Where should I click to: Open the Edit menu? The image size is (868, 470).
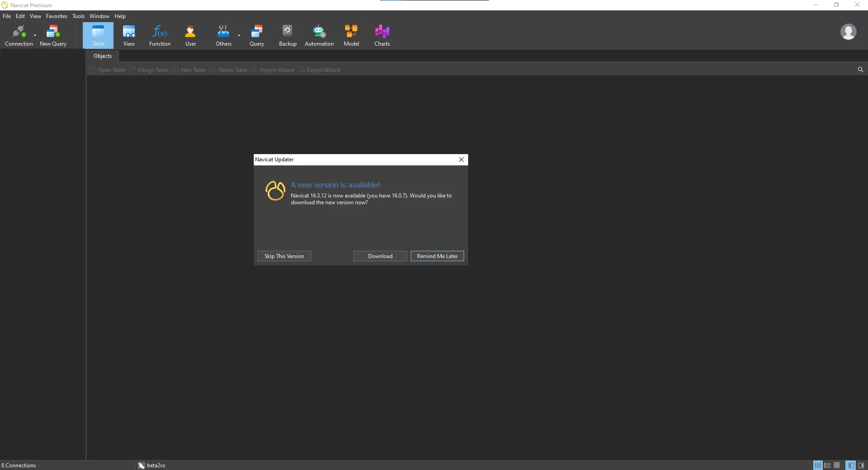[x=20, y=16]
